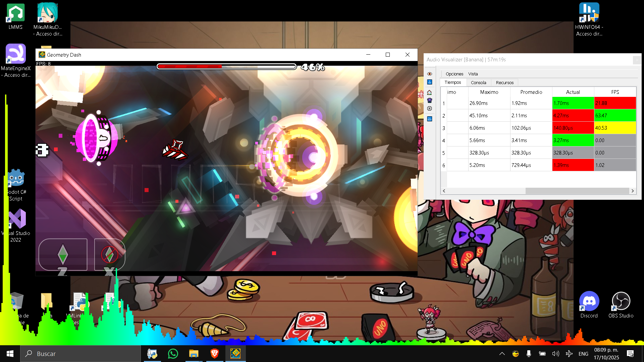Click the Maximo column header
This screenshot has width=644, height=362.
(489, 92)
